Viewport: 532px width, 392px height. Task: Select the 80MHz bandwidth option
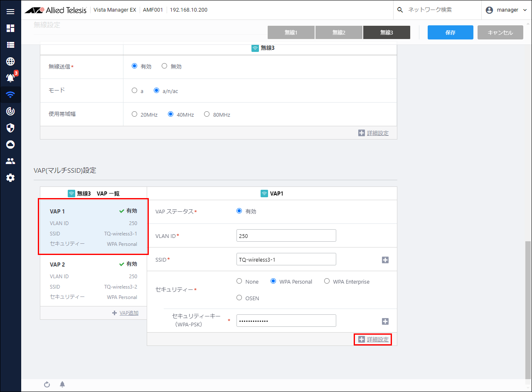(207, 115)
